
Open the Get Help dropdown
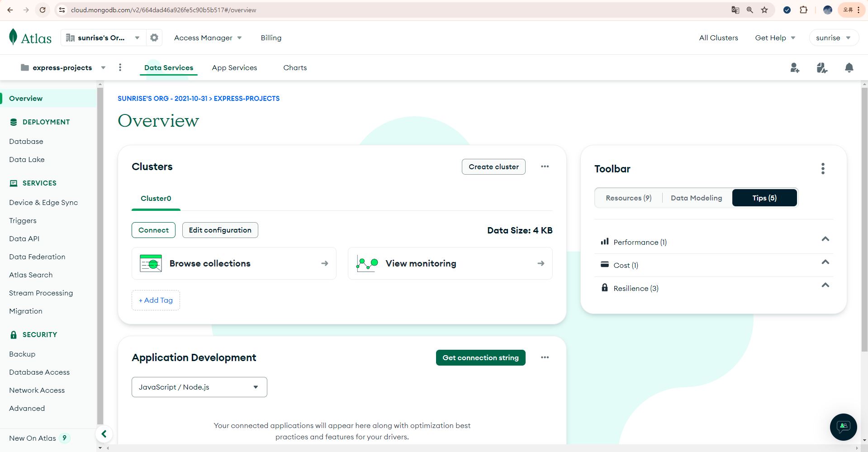tap(775, 38)
